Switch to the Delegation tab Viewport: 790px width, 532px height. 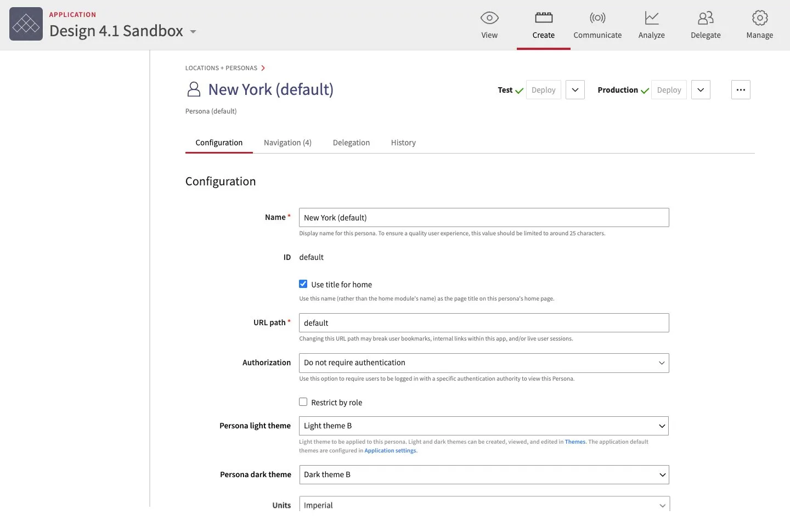coord(351,143)
